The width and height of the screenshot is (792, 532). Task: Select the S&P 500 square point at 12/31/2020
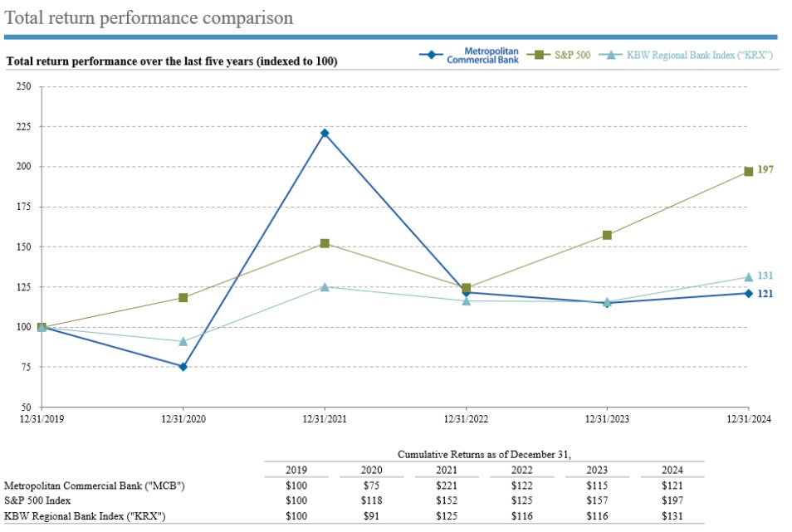[x=183, y=298]
